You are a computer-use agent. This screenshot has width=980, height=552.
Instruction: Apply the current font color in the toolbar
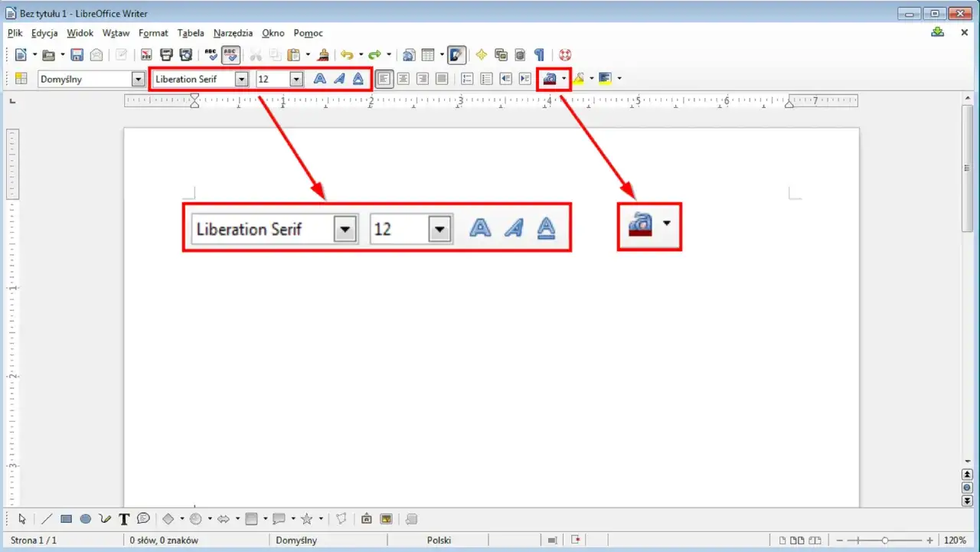pos(550,78)
